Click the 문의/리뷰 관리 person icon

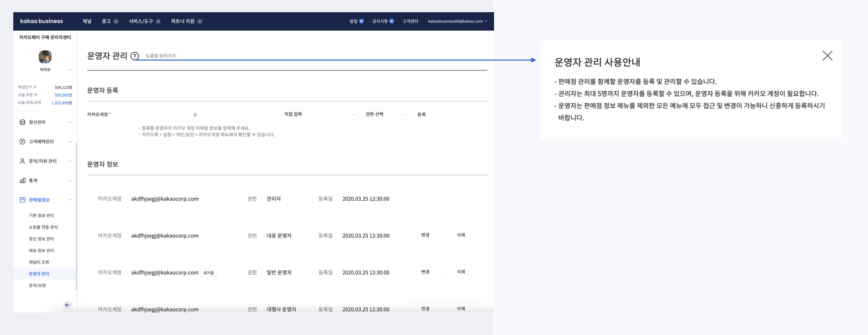22,161
